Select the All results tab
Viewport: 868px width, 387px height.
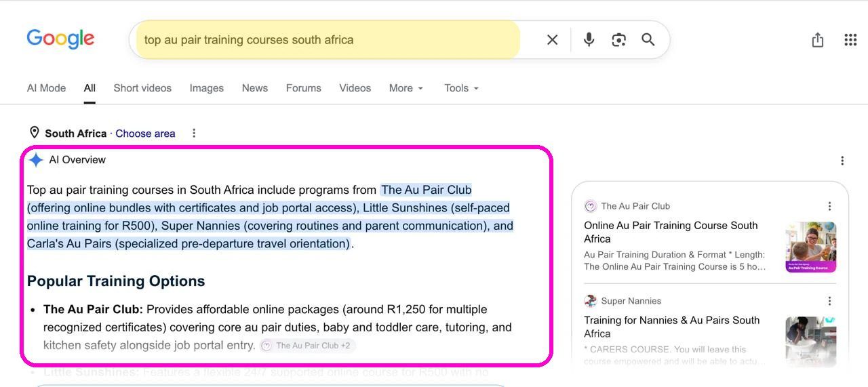pos(90,88)
